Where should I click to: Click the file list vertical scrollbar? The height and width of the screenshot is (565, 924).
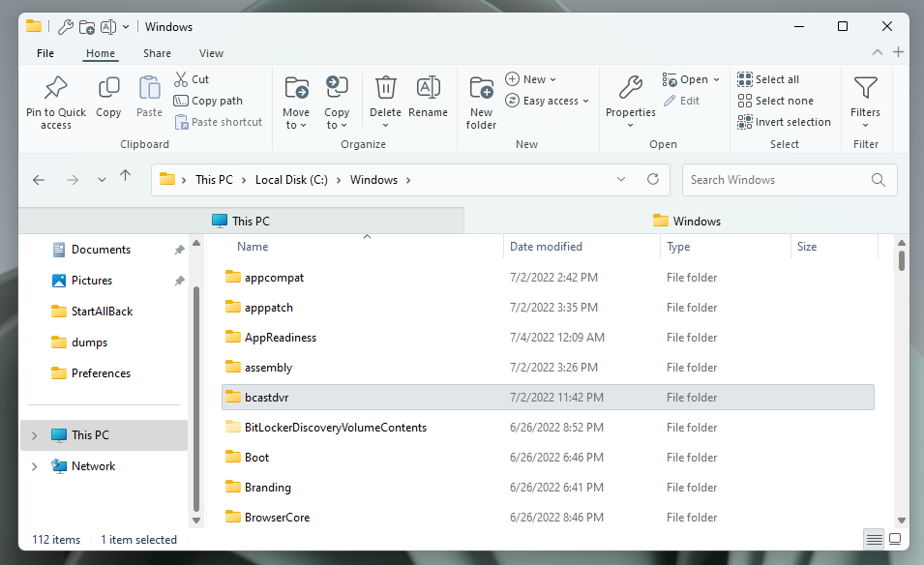point(902,387)
